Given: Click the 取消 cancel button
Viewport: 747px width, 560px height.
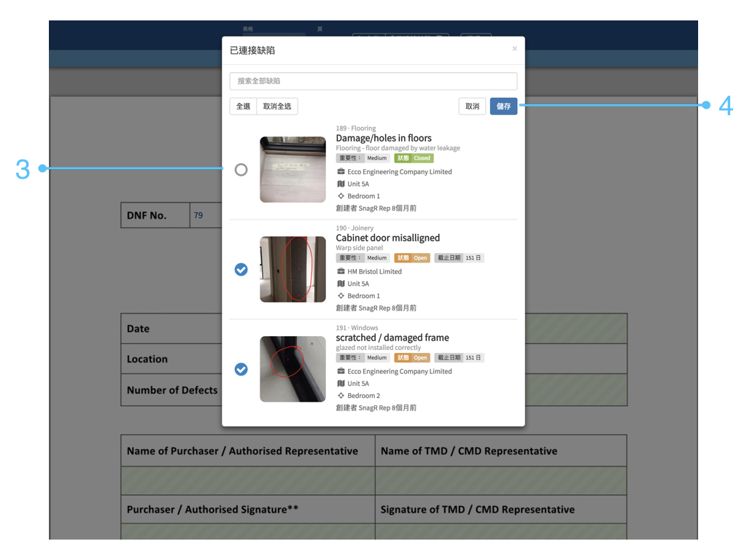Looking at the screenshot, I should point(472,106).
